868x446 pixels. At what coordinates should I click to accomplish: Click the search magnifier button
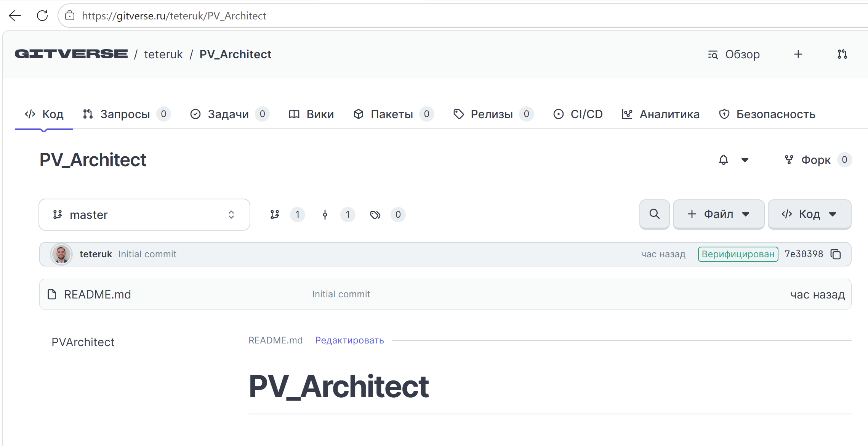click(654, 214)
